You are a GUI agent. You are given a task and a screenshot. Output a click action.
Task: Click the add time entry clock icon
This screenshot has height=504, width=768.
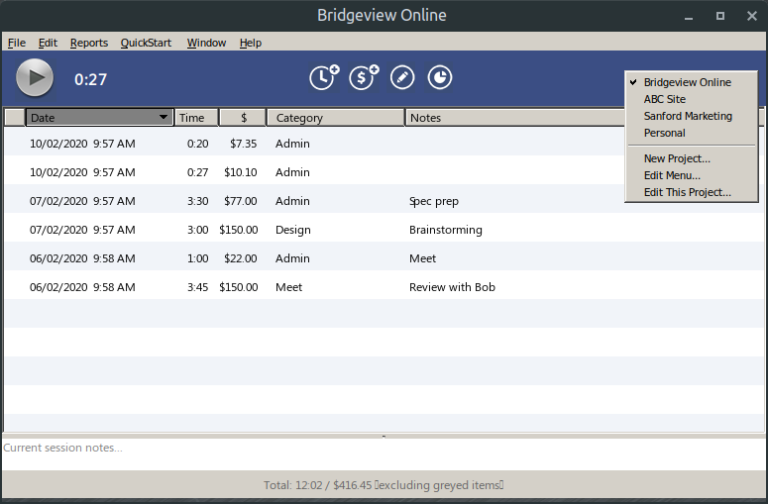[323, 78]
